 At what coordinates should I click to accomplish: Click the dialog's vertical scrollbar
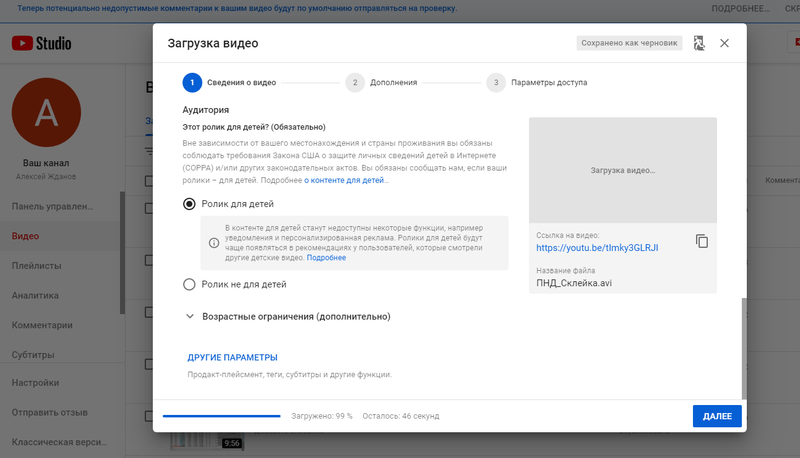coord(744,348)
